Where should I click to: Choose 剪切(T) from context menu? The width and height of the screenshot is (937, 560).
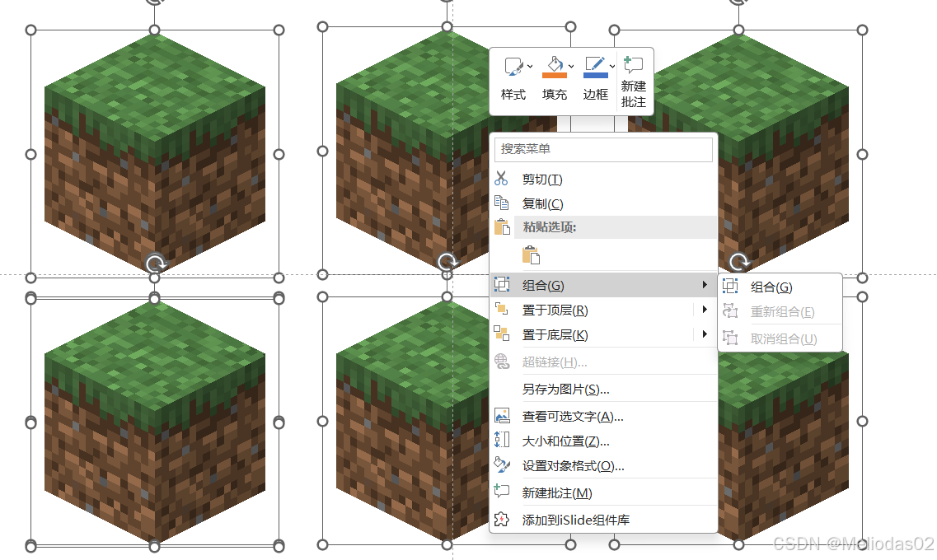tap(603, 179)
